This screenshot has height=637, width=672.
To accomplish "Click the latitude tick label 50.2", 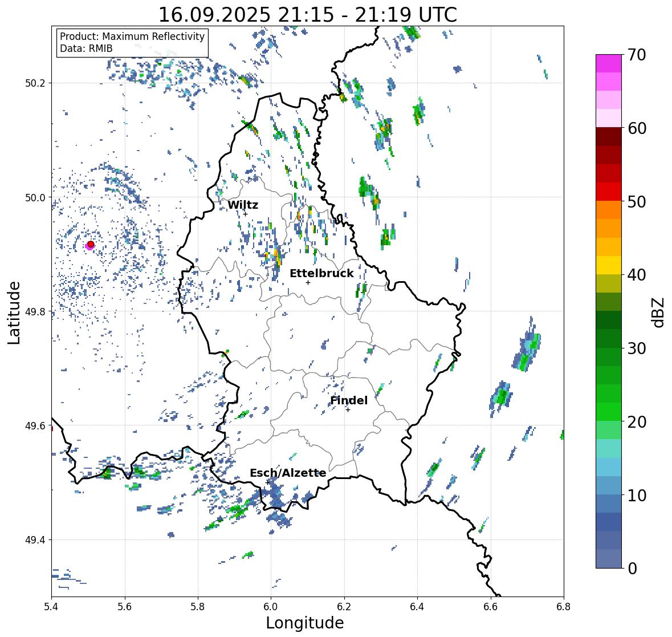I will coord(35,83).
